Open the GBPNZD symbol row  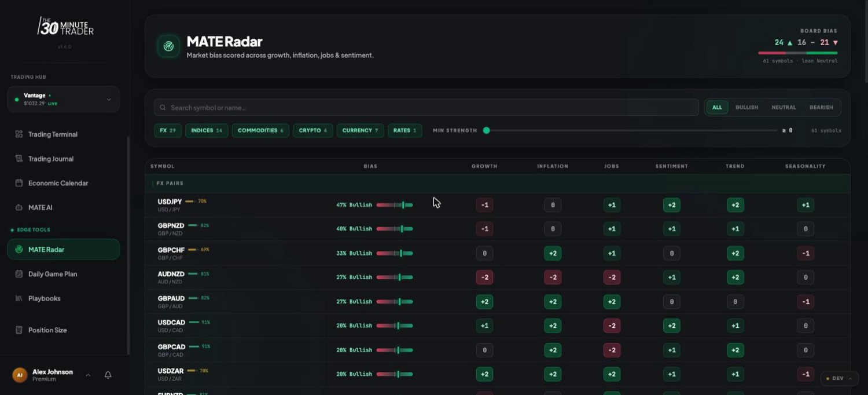coord(498,229)
